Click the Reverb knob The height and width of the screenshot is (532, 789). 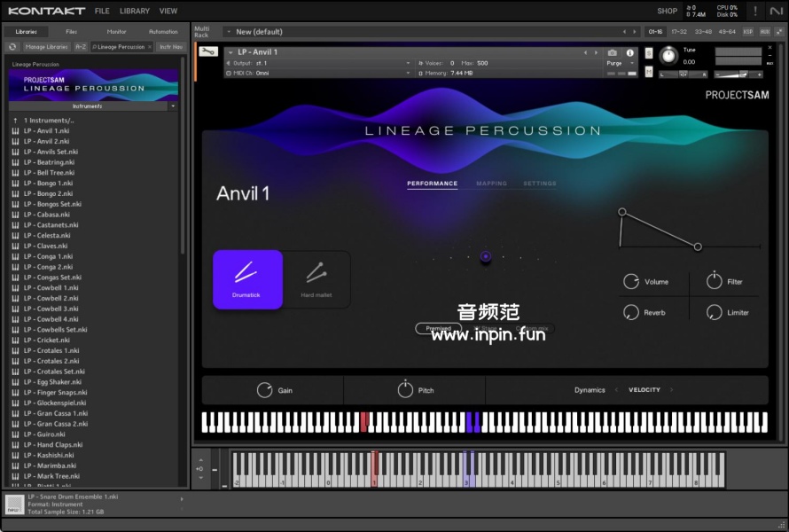point(631,313)
